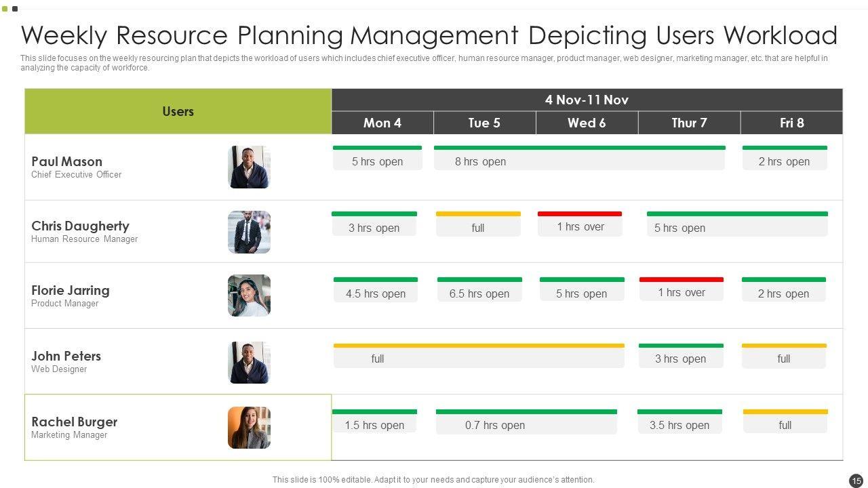Select Rachel Burger's profile picture
Viewport: 868px width, 488px height.
point(249,428)
